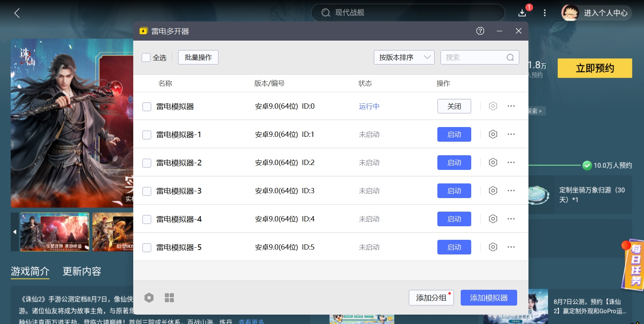The image size is (644, 324).
Task: Open settings gear for 雷电模拟器-4
Action: [x=493, y=219]
